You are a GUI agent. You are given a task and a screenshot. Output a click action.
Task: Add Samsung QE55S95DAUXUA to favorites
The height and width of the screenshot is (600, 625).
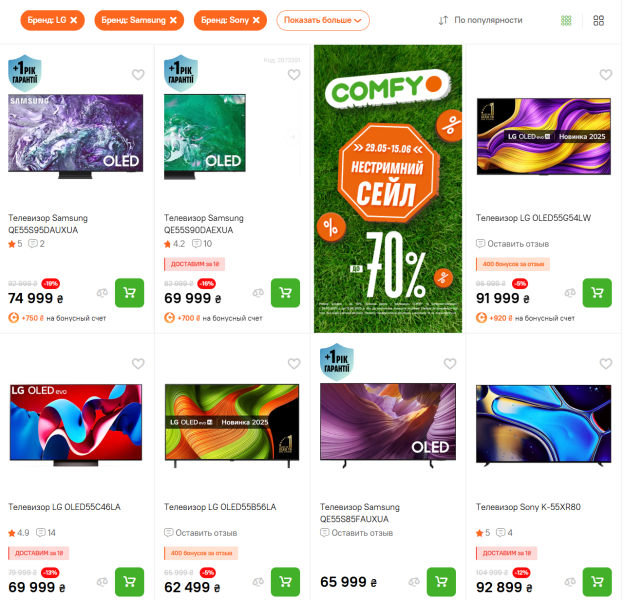point(138,75)
